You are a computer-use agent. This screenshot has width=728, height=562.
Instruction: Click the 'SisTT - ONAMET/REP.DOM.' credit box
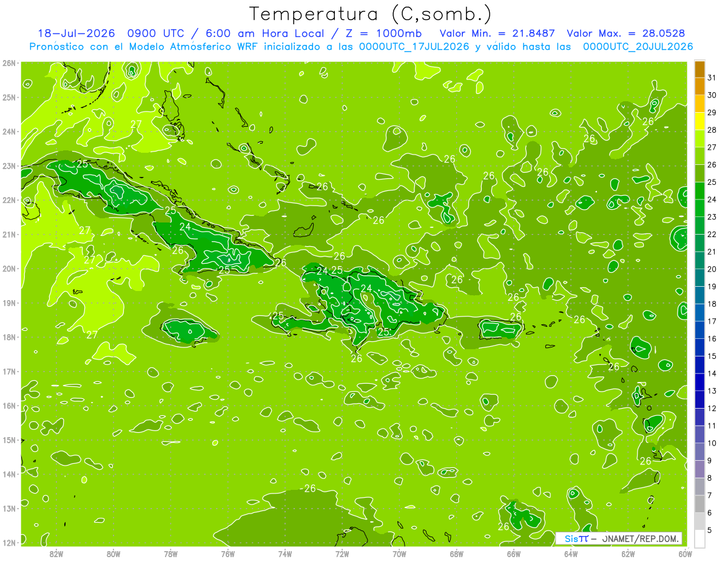(619, 538)
